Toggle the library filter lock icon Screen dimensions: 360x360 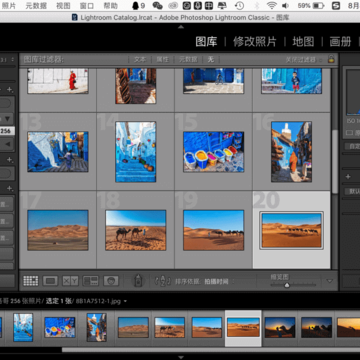pos(331,59)
